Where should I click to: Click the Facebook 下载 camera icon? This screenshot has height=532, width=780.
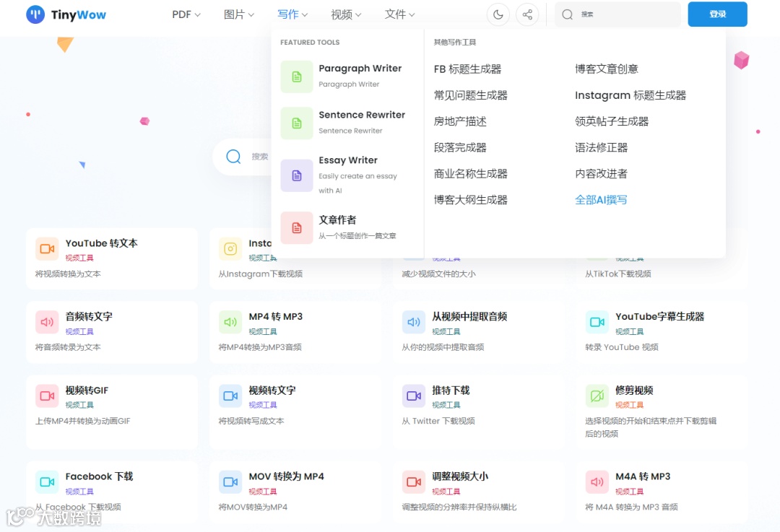(x=47, y=481)
